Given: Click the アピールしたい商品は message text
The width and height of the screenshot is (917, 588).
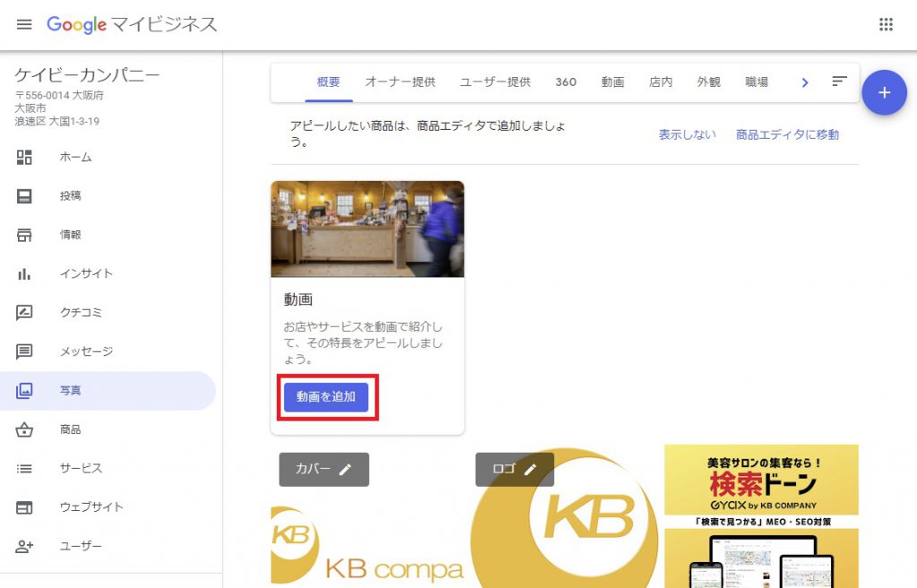Looking at the screenshot, I should (427, 134).
